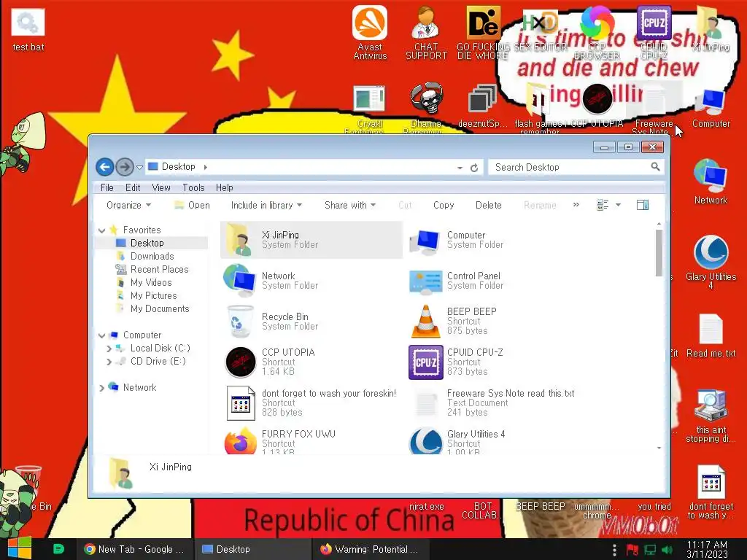Select CCP UTOPIA shortcut in file list
The image size is (747, 560).
point(311,362)
